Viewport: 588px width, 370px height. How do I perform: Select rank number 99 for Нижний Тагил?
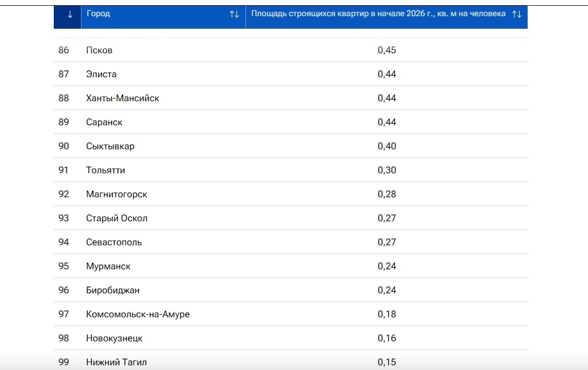(64, 362)
